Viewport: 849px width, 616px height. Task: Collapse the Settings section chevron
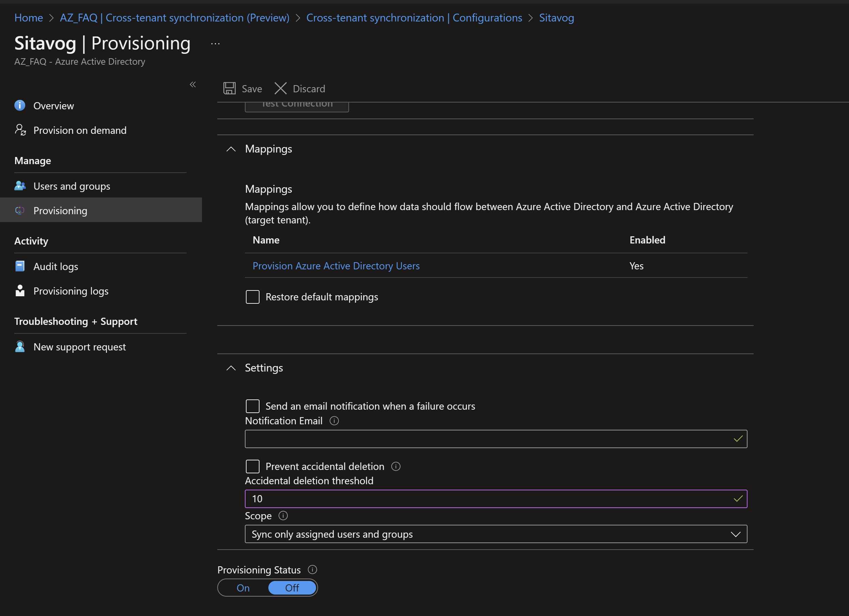click(231, 368)
